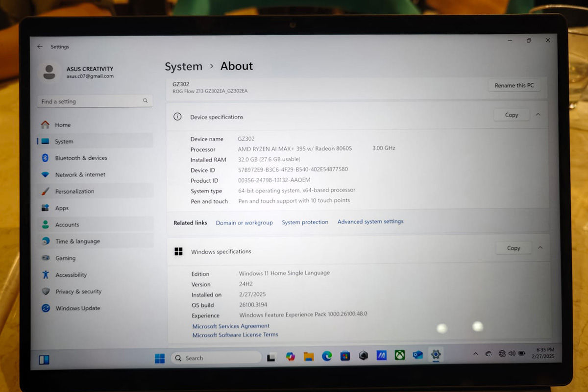Open the System protection link

[305, 222]
